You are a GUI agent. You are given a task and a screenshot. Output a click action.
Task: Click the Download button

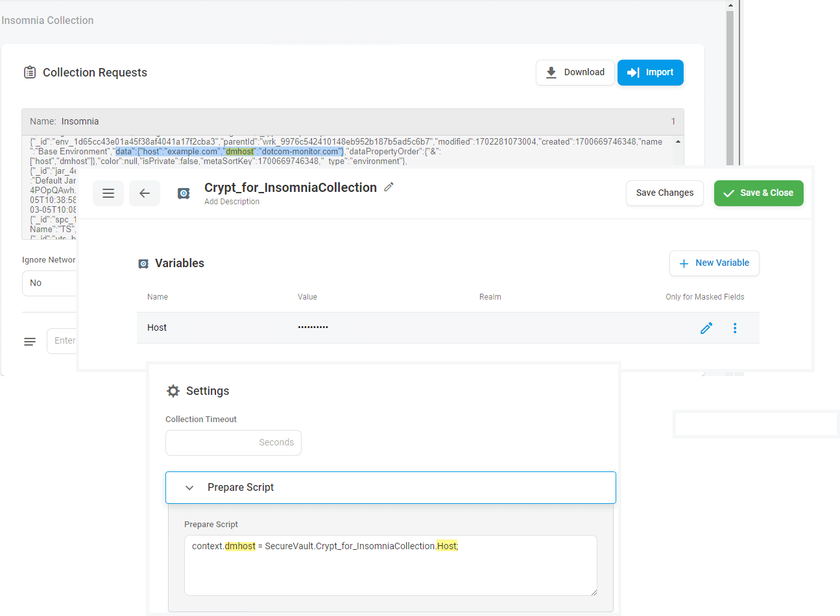click(575, 73)
